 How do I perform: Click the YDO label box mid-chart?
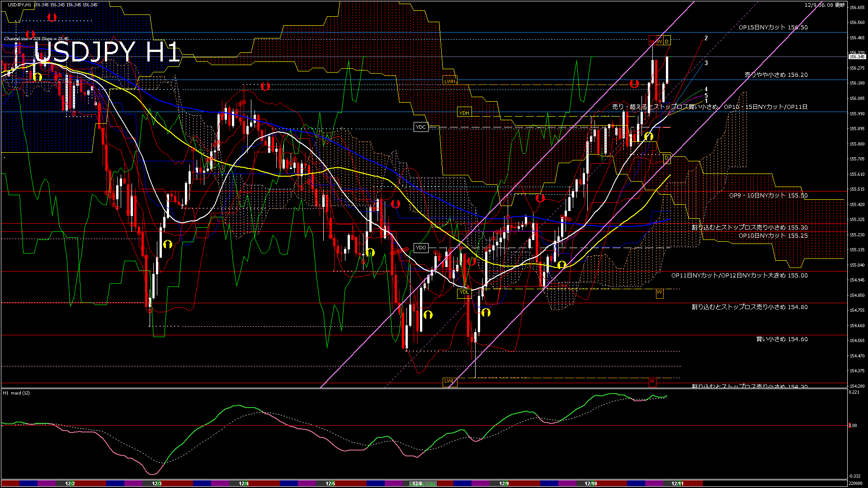coord(421,248)
